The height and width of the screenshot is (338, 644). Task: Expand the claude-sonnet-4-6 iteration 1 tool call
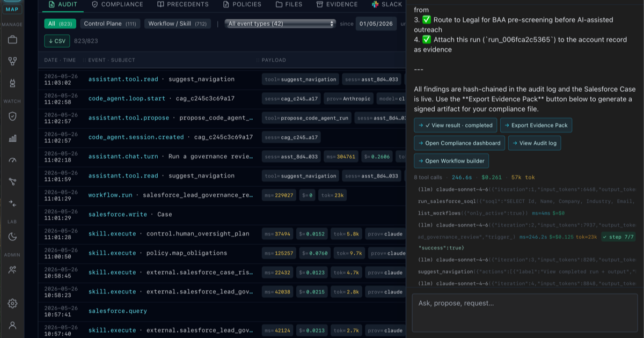point(526,190)
